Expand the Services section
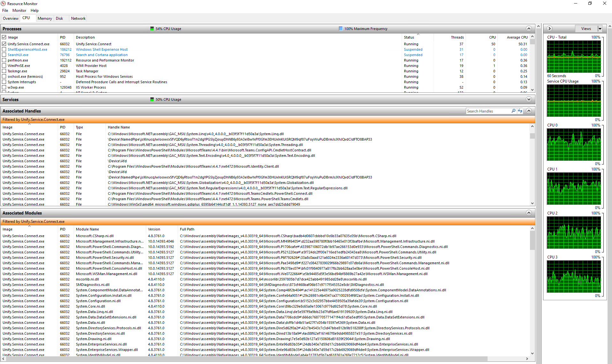The image size is (612, 364). coord(529,99)
